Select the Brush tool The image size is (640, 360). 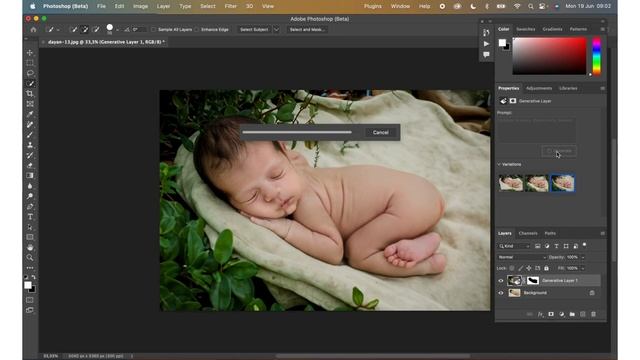(x=30, y=135)
